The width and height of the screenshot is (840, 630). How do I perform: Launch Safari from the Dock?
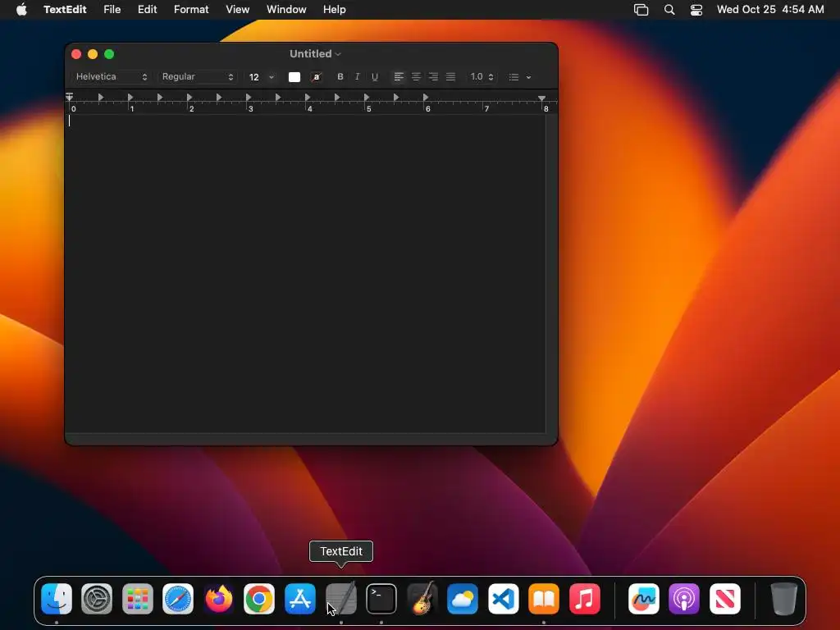pyautogui.click(x=178, y=599)
